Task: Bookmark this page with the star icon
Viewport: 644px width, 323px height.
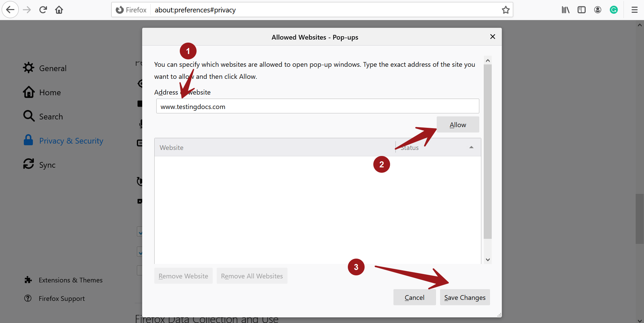Action: [x=505, y=10]
